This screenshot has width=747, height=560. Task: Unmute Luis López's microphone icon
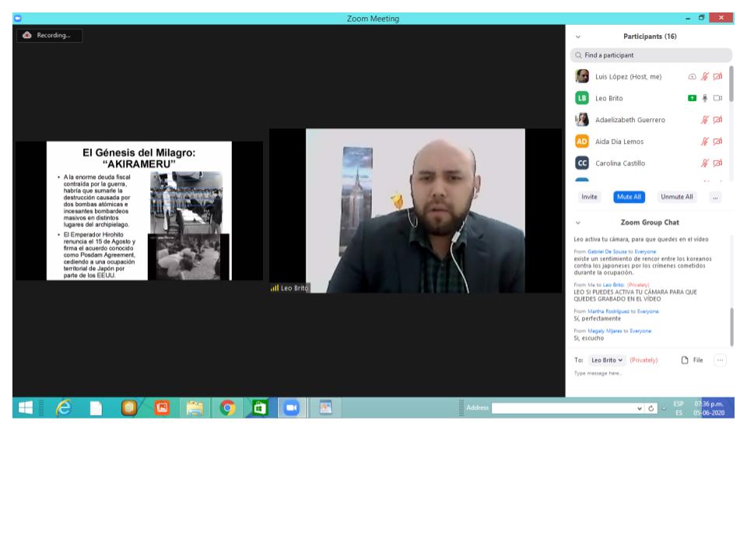pos(705,76)
